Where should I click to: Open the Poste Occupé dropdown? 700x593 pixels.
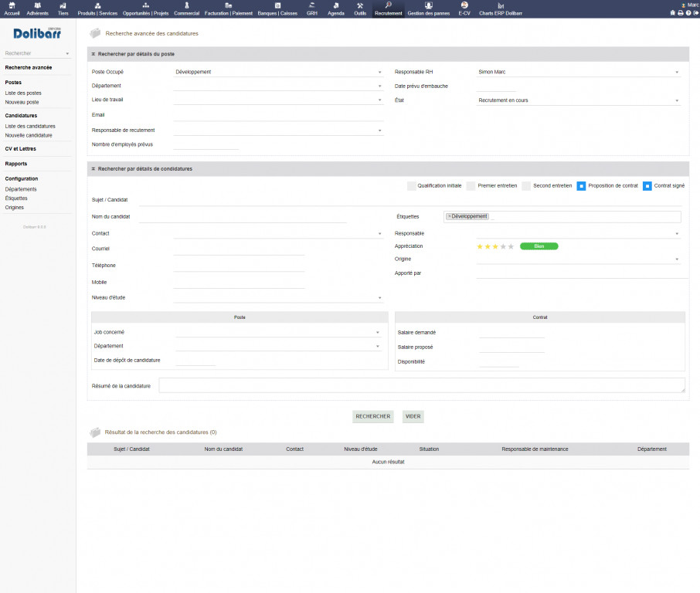click(x=278, y=72)
